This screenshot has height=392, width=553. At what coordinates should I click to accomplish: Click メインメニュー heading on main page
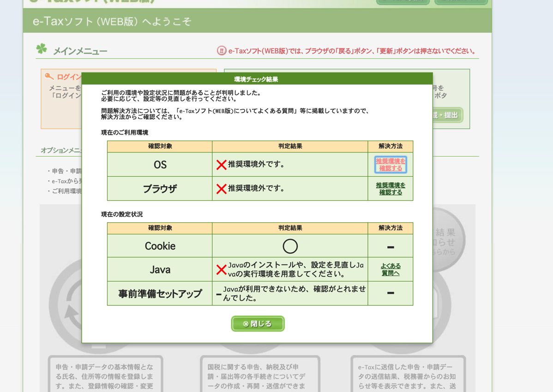click(80, 52)
